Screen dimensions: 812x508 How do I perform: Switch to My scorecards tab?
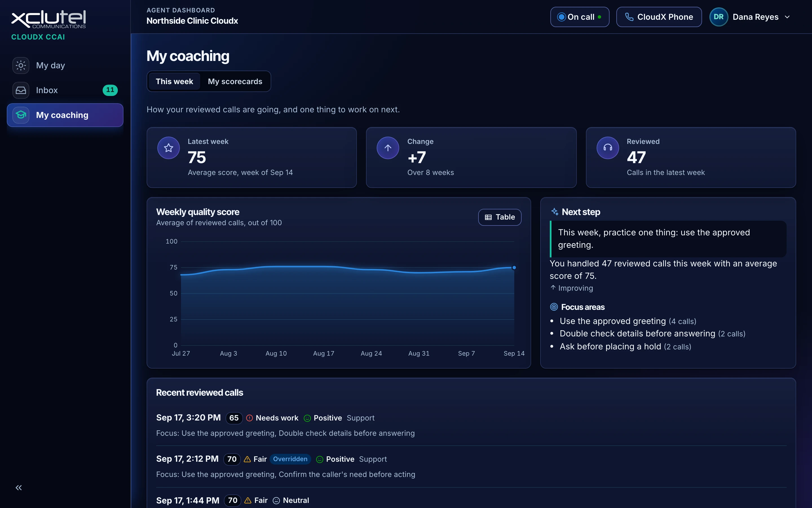pyautogui.click(x=235, y=81)
